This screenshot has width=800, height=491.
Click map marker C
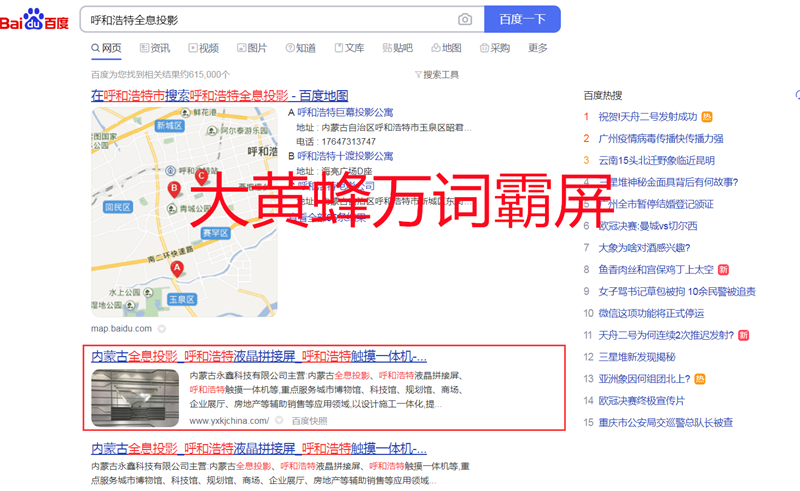pos(202,177)
